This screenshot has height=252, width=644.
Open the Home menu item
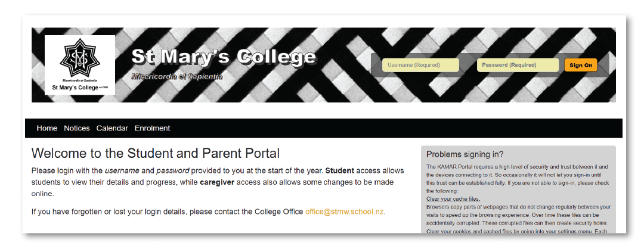point(47,128)
